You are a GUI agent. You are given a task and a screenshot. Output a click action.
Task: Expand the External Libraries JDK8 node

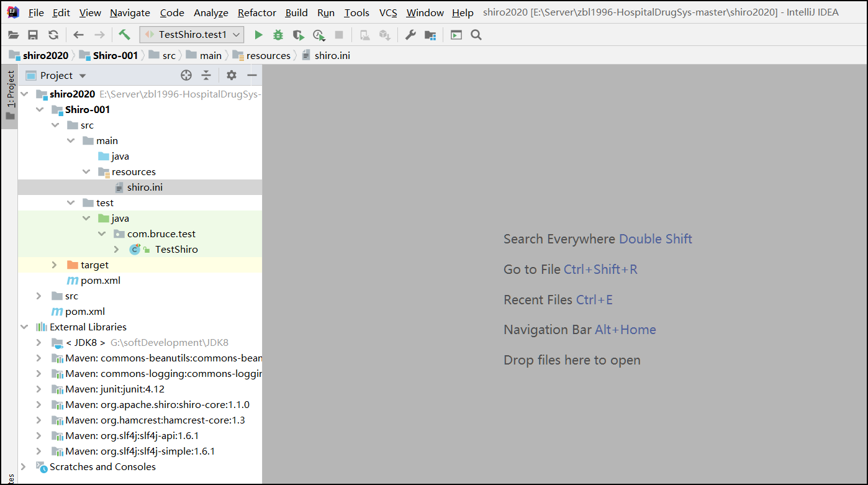(x=39, y=342)
